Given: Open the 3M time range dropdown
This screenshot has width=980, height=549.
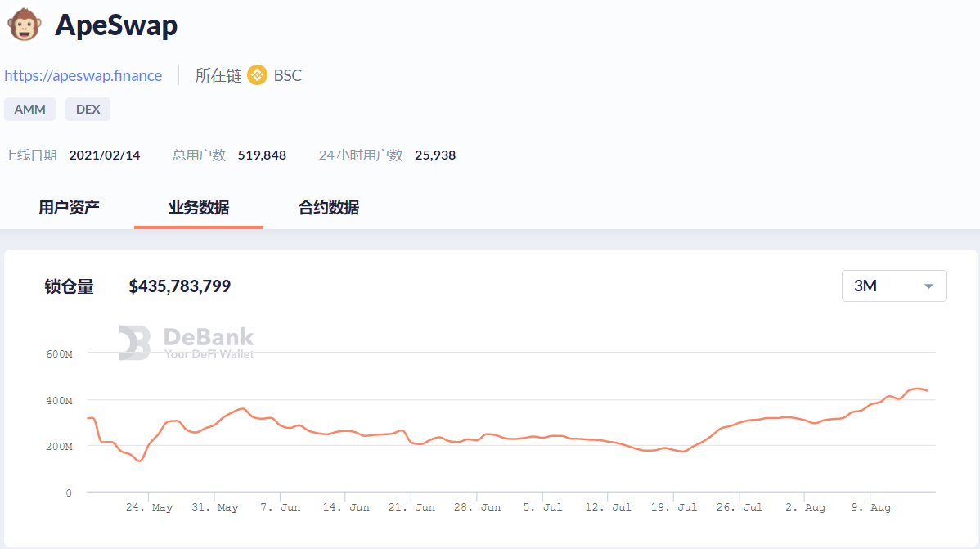Looking at the screenshot, I should [894, 286].
